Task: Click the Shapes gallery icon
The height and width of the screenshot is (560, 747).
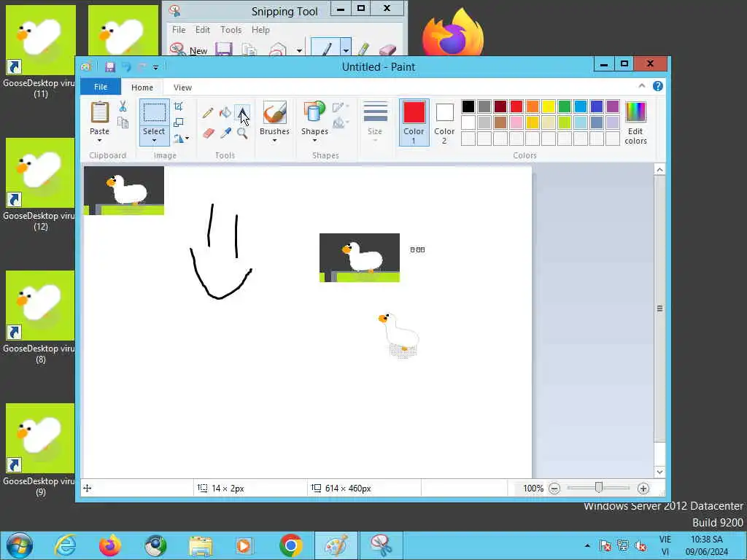Action: pyautogui.click(x=314, y=112)
